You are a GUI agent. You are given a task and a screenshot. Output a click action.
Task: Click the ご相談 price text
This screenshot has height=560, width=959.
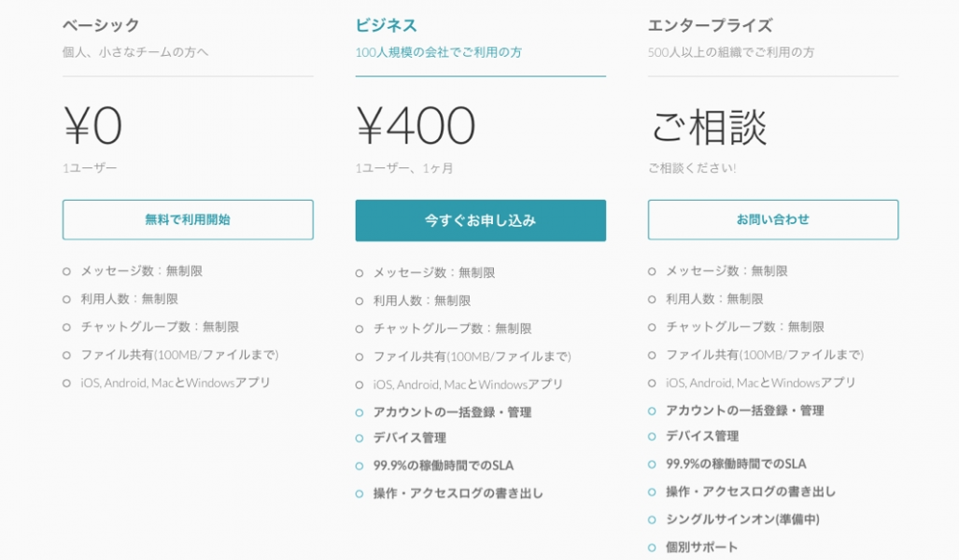tap(708, 127)
